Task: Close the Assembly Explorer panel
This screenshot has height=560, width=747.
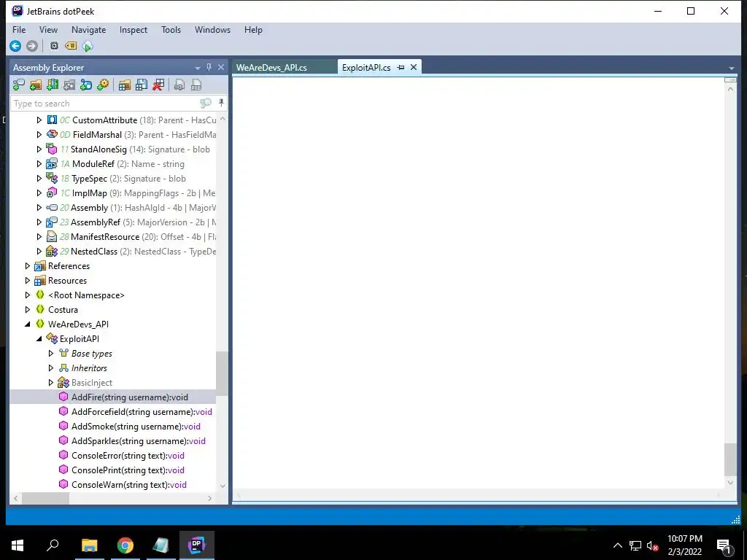Action: pyautogui.click(x=221, y=67)
